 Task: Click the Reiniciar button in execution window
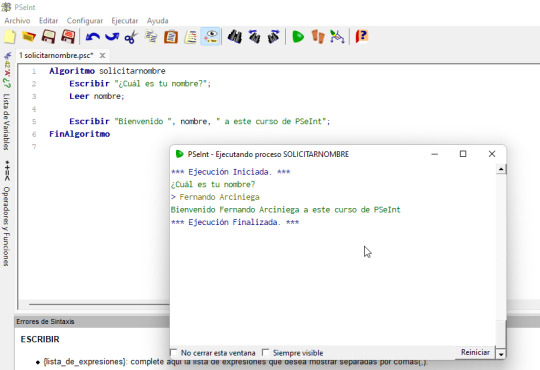click(475, 352)
